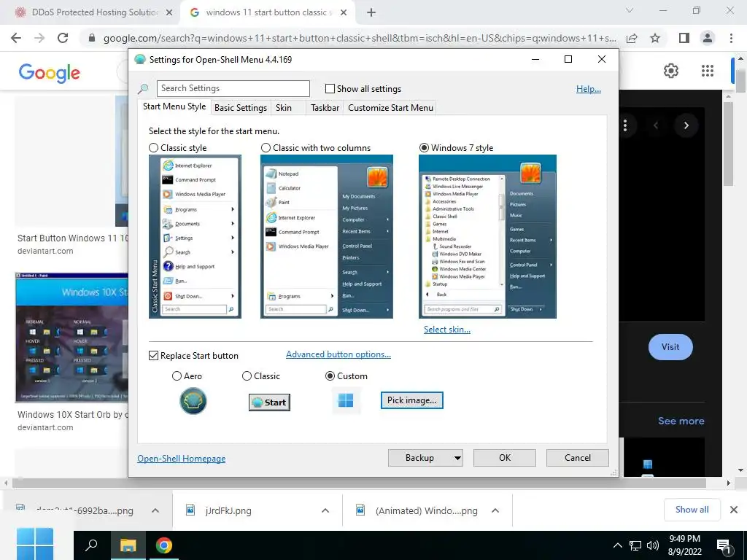Open Advanced button options link
The height and width of the screenshot is (560, 747).
tap(338, 355)
